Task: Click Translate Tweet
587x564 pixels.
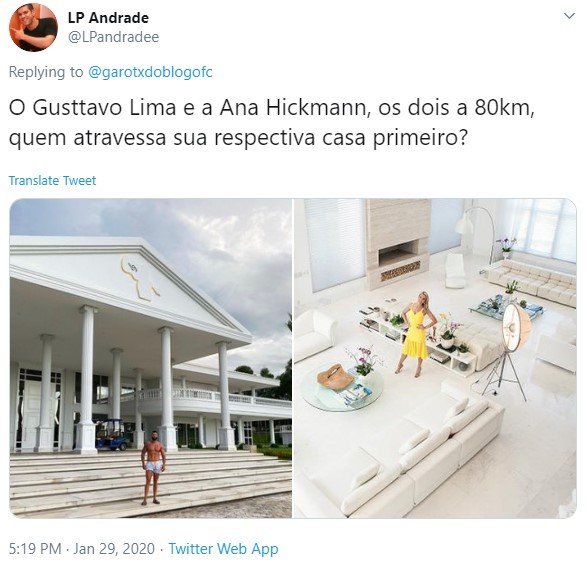Action: [x=52, y=181]
